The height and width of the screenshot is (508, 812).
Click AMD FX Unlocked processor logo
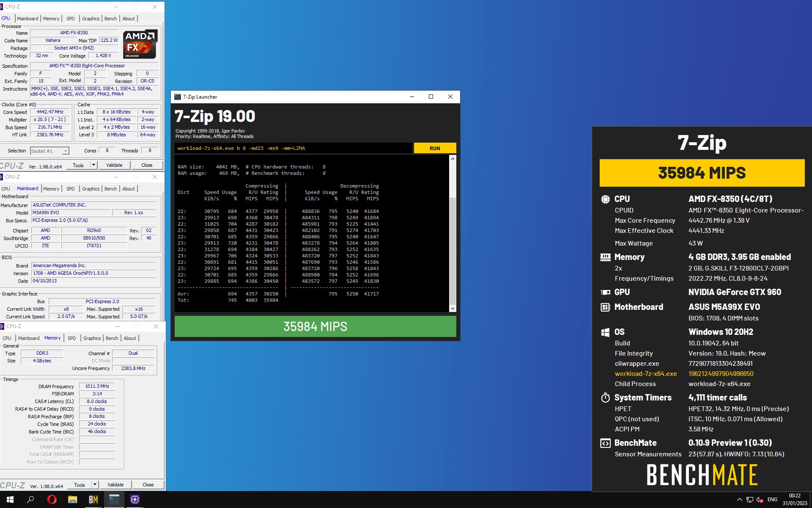click(140, 44)
